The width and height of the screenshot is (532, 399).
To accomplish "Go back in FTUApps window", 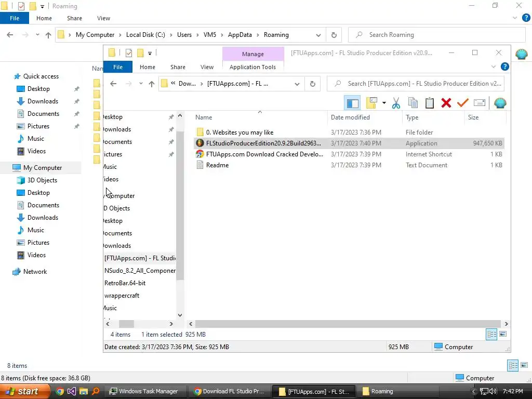I will [113, 84].
